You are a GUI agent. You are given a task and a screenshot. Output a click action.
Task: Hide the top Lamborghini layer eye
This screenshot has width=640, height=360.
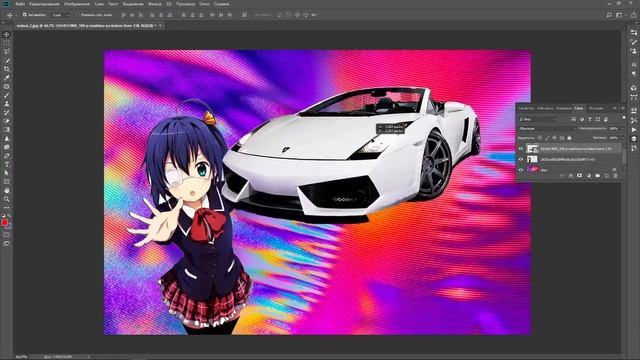click(521, 149)
